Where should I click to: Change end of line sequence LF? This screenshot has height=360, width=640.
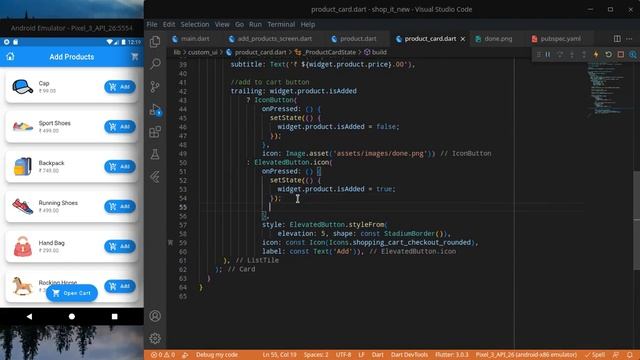[361, 355]
